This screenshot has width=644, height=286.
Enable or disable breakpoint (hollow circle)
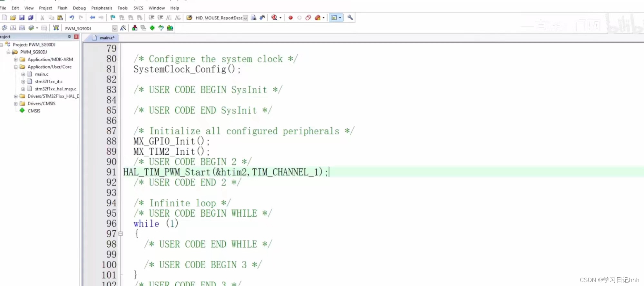tap(299, 18)
